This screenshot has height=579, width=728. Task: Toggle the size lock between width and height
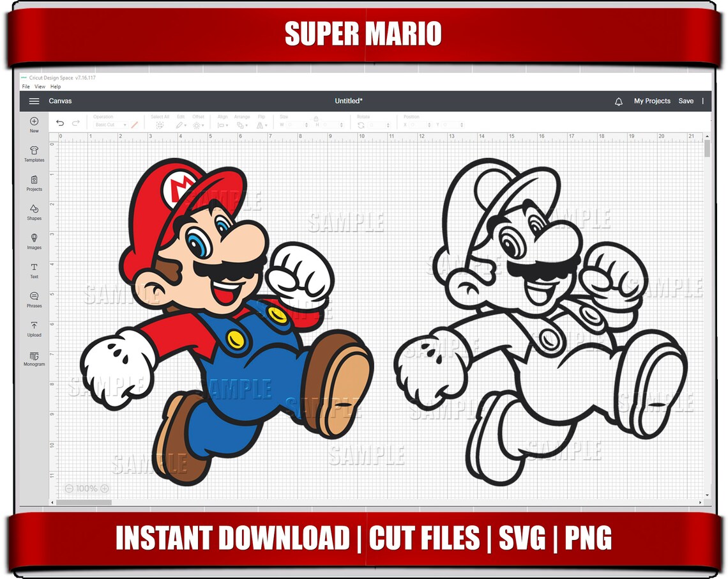tap(317, 118)
